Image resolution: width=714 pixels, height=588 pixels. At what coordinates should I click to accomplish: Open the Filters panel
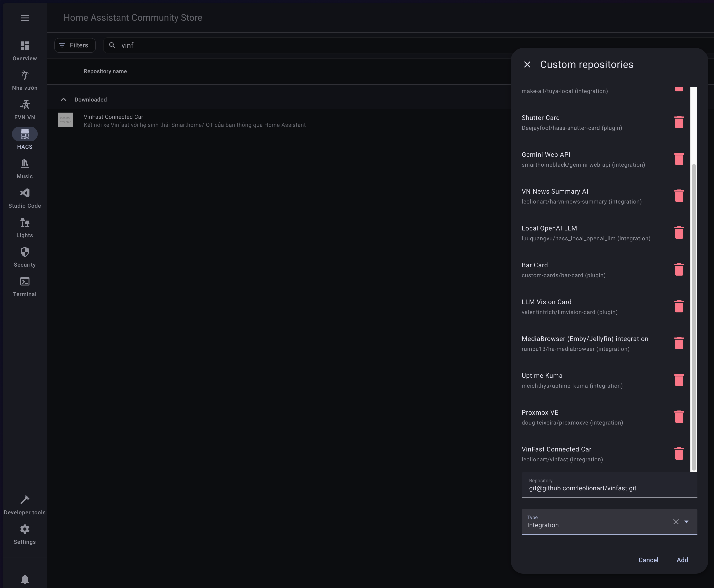coord(75,45)
